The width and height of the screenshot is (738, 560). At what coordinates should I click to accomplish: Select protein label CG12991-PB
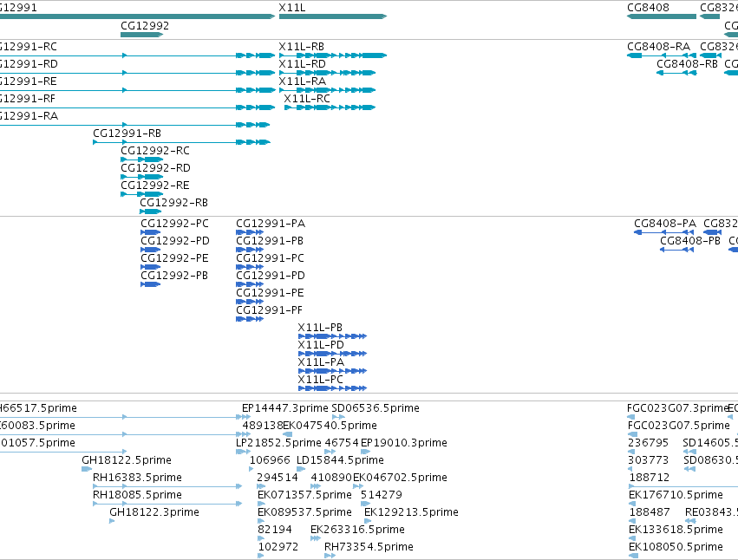[270, 241]
